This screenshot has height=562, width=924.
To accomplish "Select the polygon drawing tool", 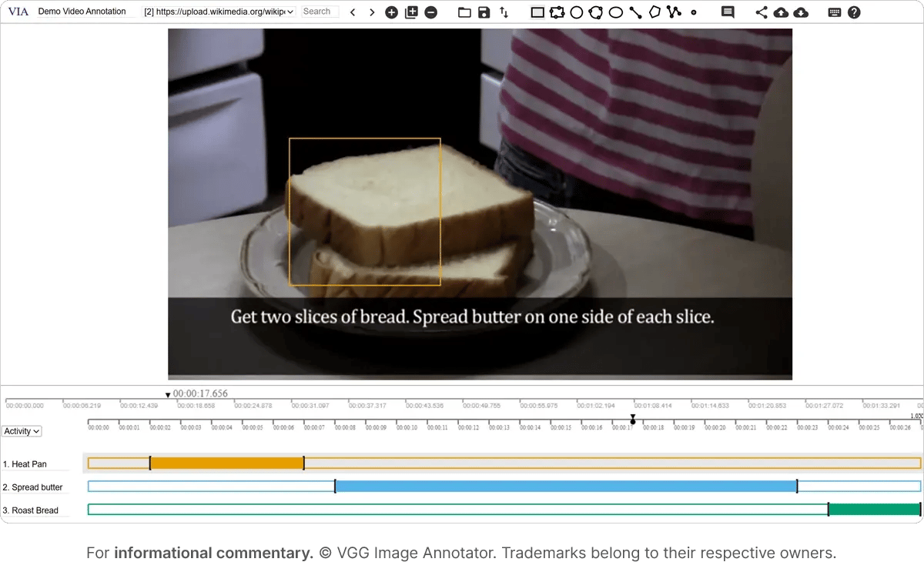I will [654, 12].
